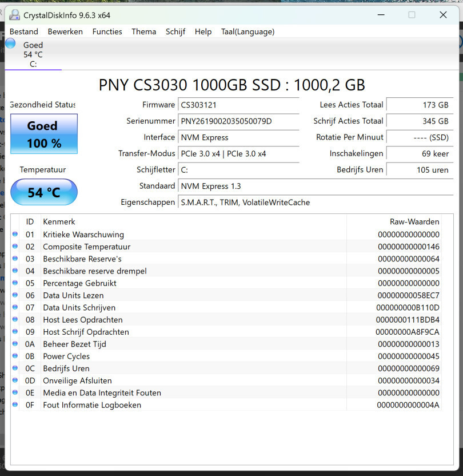Open the Functies menu

click(107, 31)
